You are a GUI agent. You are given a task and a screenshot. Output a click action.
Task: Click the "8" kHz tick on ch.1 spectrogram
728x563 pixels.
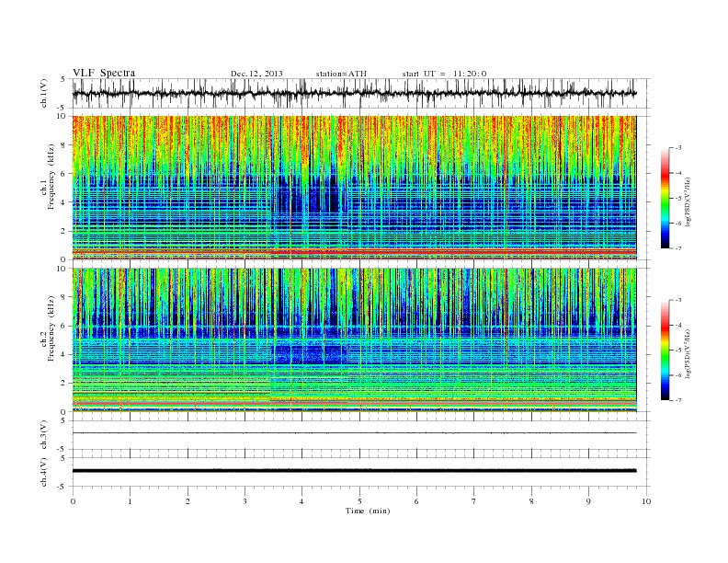(63, 145)
